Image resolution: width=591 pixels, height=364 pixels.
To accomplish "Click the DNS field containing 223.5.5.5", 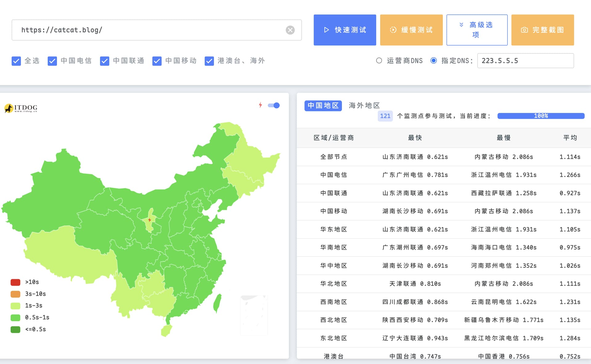I will pos(525,61).
